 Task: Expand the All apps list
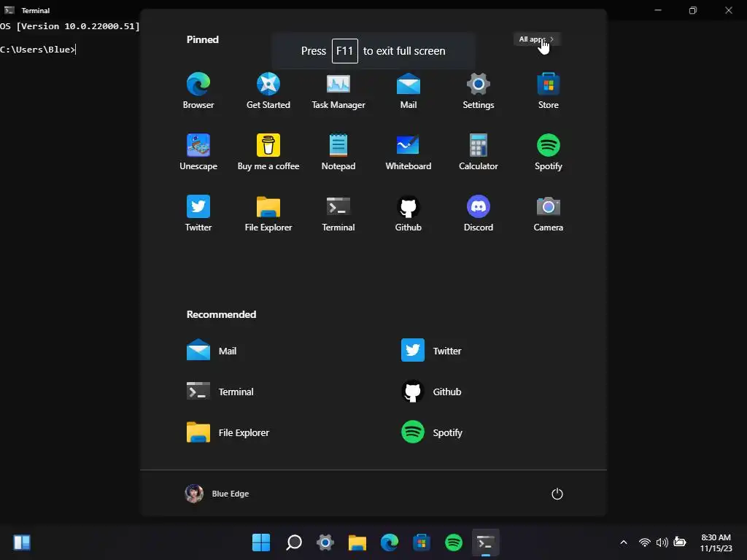click(x=536, y=39)
